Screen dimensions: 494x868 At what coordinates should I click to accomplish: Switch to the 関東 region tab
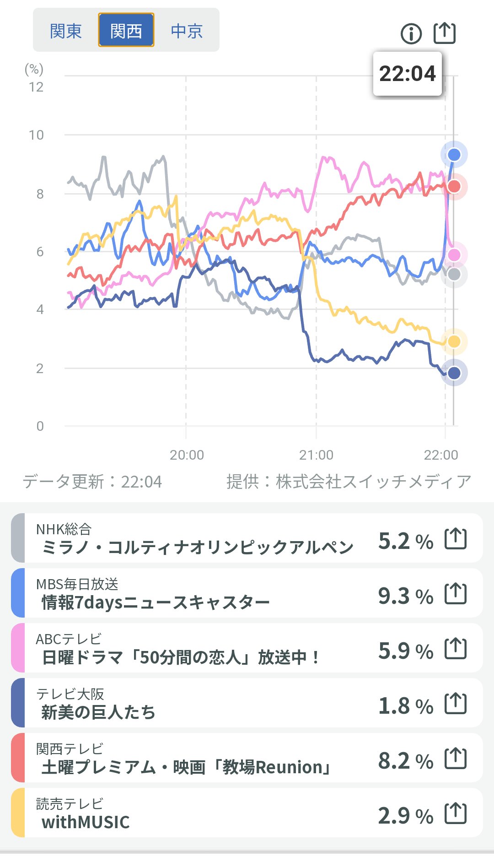pyautogui.click(x=66, y=31)
